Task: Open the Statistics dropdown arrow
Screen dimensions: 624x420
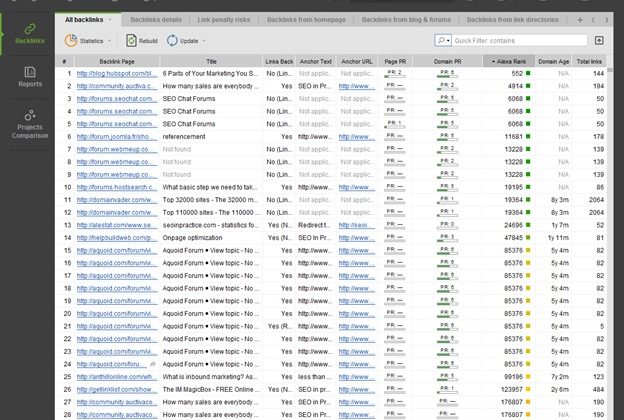Action: (109, 41)
